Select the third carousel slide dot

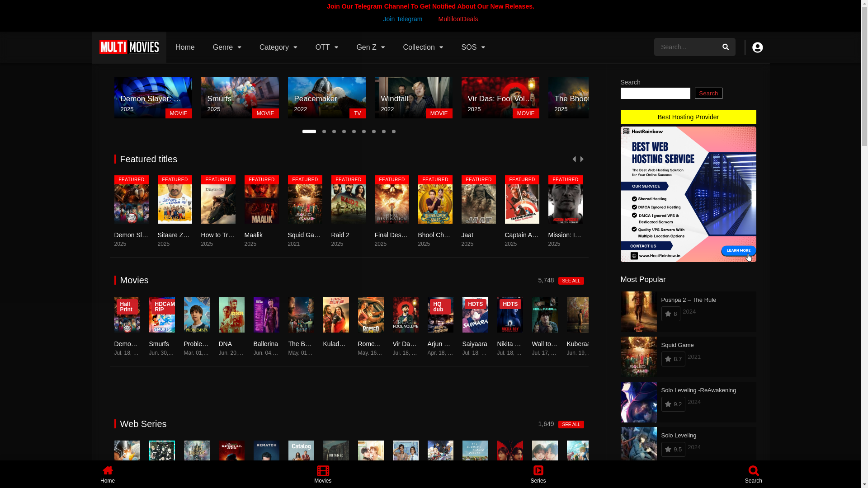point(334,131)
